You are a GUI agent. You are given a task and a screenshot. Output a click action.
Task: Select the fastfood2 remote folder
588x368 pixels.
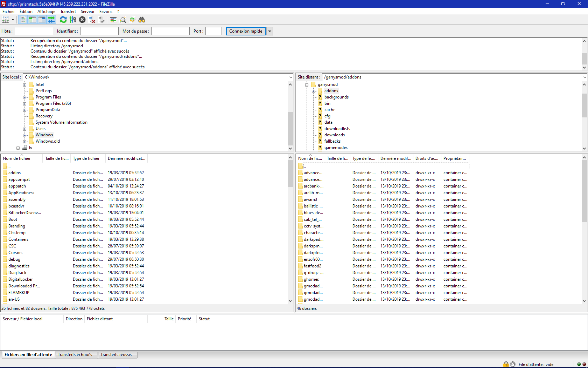[x=313, y=266]
